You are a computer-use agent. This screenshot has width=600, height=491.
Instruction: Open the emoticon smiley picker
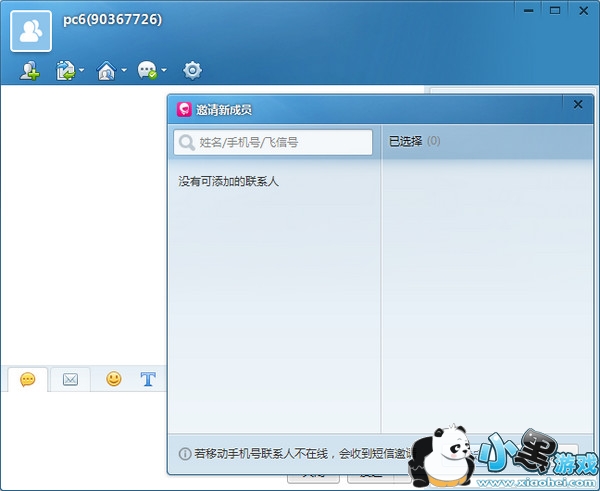[114, 379]
